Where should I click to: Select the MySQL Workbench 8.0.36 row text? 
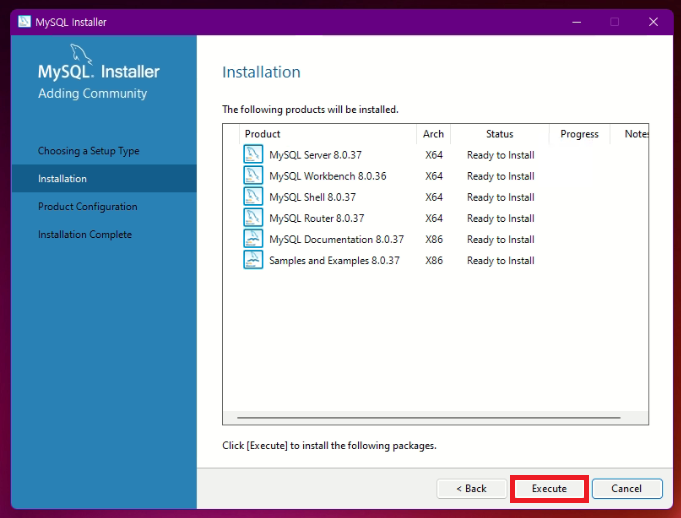327,176
